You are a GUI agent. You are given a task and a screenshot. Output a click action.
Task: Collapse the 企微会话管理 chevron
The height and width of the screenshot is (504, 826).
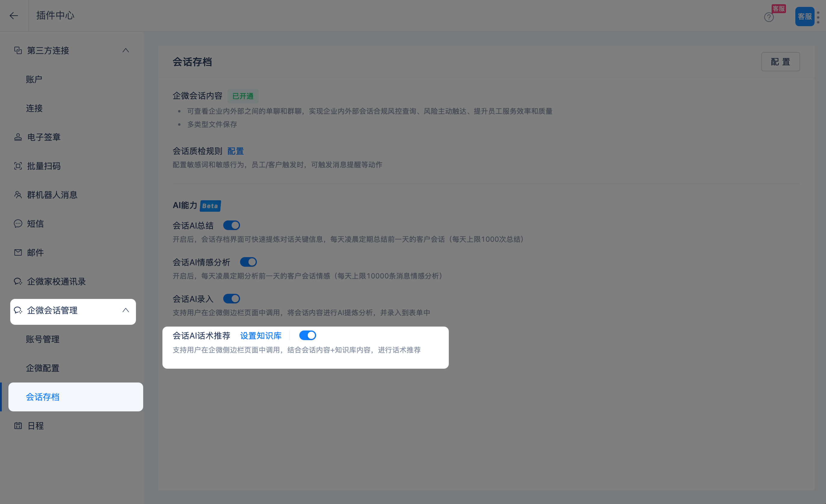pos(126,310)
